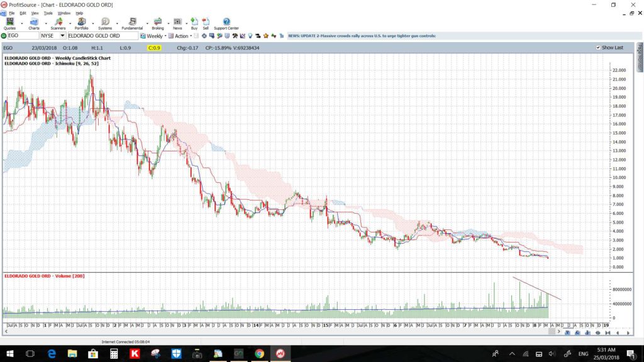The width and height of the screenshot is (644, 362).
Task: Expand the Systems dropdown arrow
Action: click(x=117, y=23)
